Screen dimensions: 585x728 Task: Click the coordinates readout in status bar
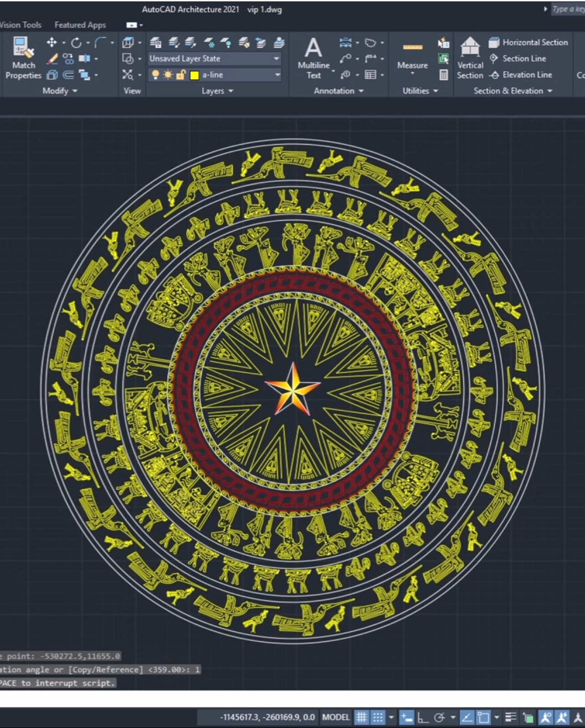267,718
